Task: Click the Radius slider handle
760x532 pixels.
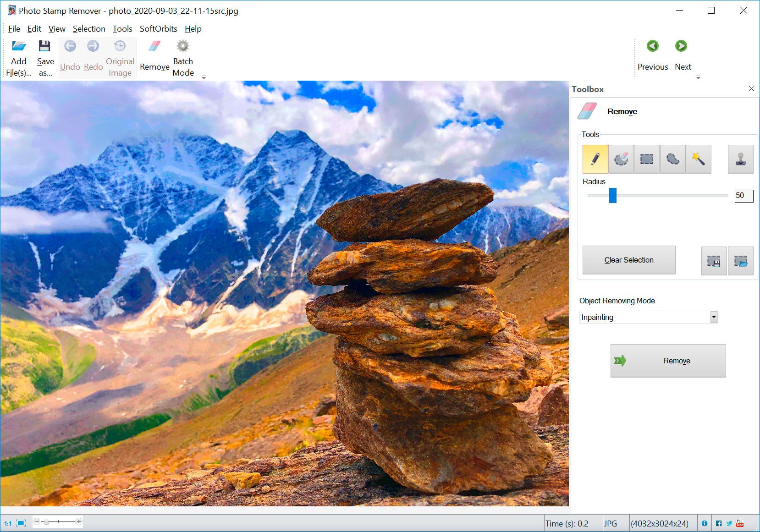Action: point(612,195)
